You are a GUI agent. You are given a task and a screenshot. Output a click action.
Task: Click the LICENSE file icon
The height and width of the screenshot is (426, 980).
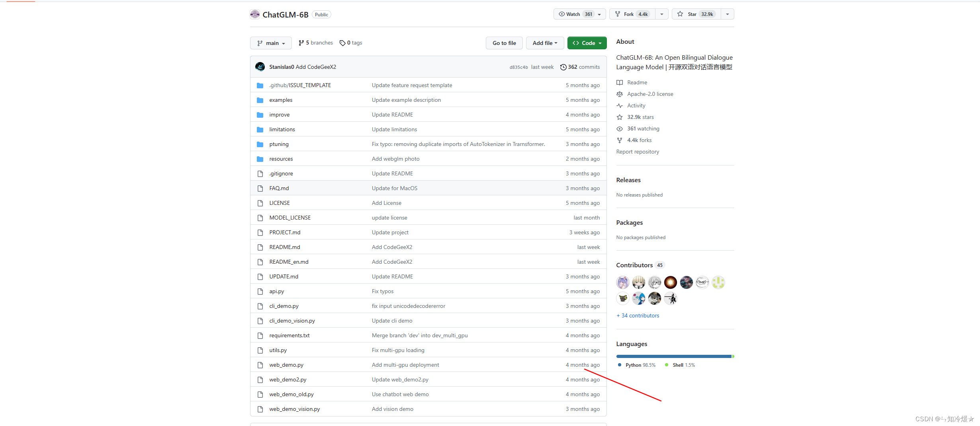click(260, 203)
